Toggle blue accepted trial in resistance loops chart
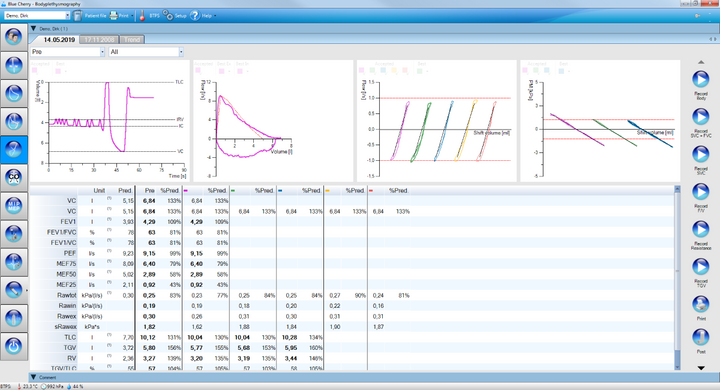Image resolution: width=720 pixels, height=390 pixels. pos(383,71)
